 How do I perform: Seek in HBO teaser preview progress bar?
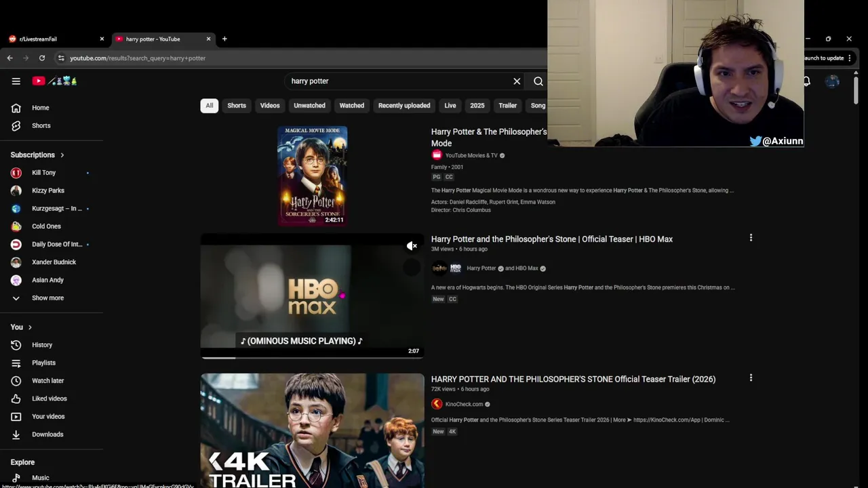point(312,358)
